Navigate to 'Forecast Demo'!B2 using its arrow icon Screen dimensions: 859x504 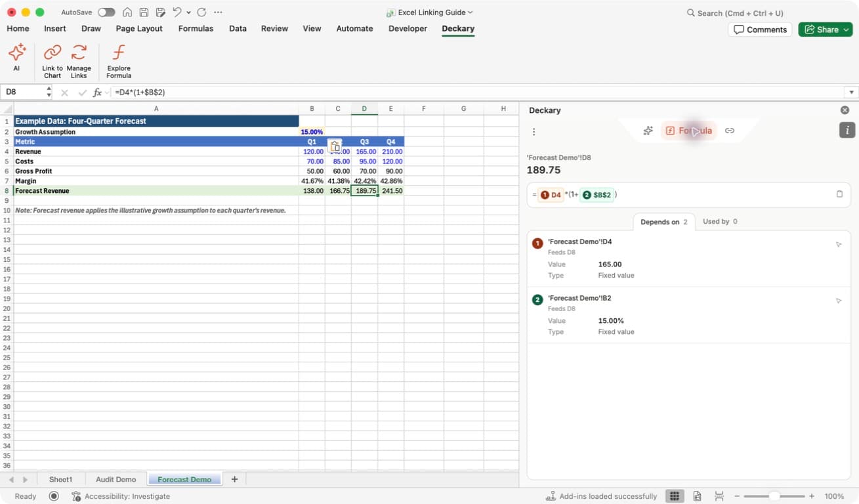pyautogui.click(x=838, y=301)
